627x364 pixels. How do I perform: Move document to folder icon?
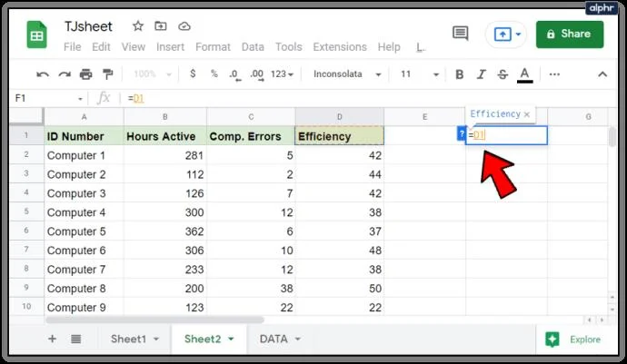tap(161, 26)
